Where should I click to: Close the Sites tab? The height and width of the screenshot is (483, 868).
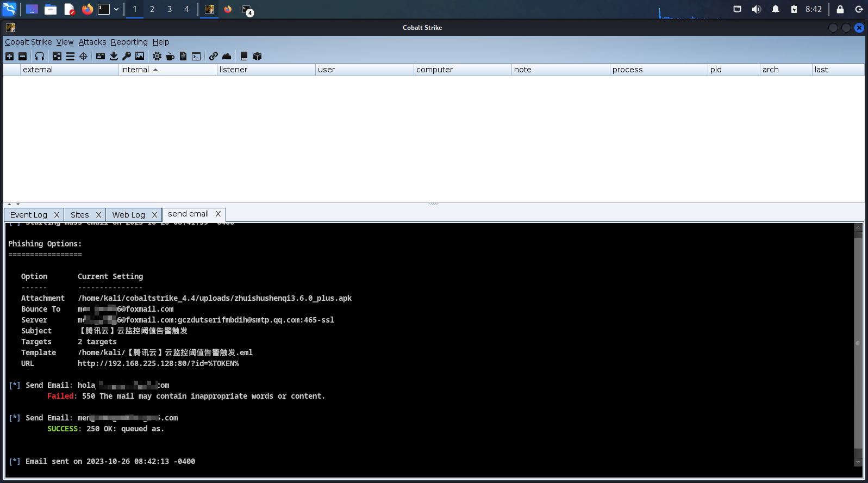click(x=98, y=215)
